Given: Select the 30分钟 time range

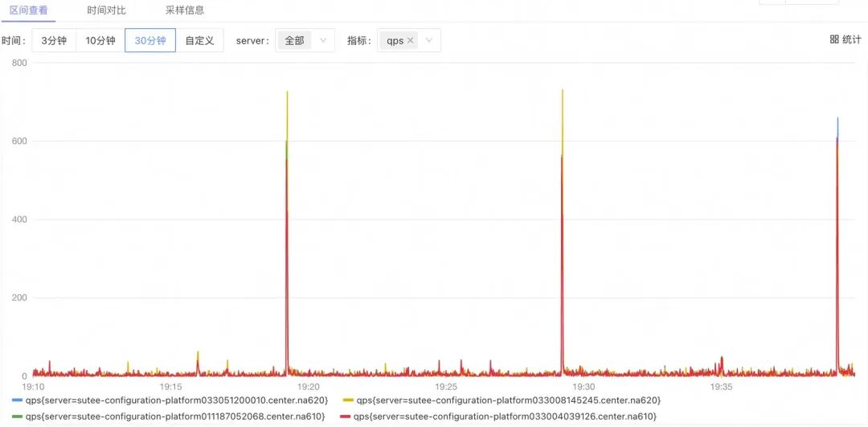Looking at the screenshot, I should point(150,40).
